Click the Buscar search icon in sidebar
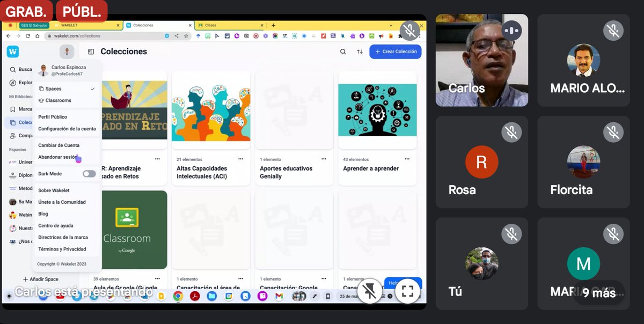Screen dimensions: 644x324 point(13,69)
